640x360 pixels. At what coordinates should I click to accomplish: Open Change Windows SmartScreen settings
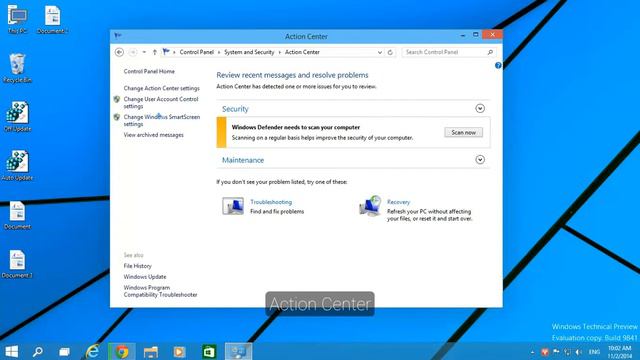[162, 120]
